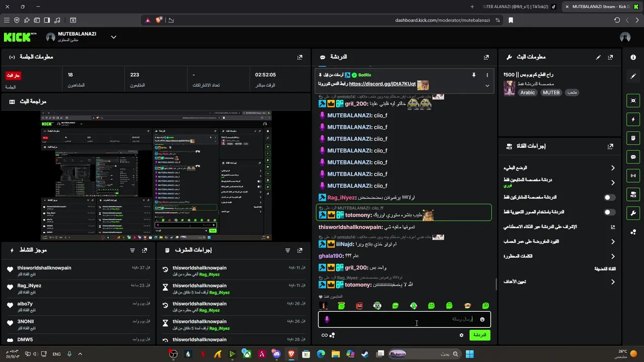This screenshot has height=362, width=644.
Task: Open the discord.gg invite link
Action: pyautogui.click(x=382, y=84)
